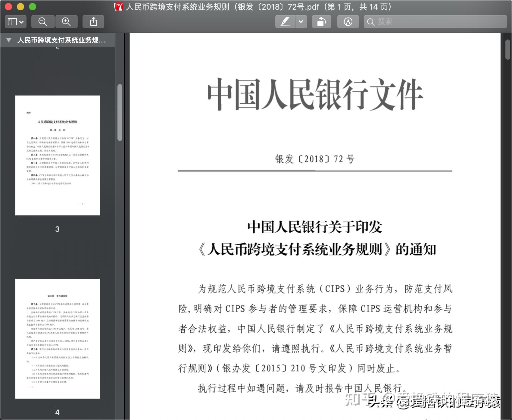
Task: Show the Markup toolbar
Action: (x=348, y=21)
